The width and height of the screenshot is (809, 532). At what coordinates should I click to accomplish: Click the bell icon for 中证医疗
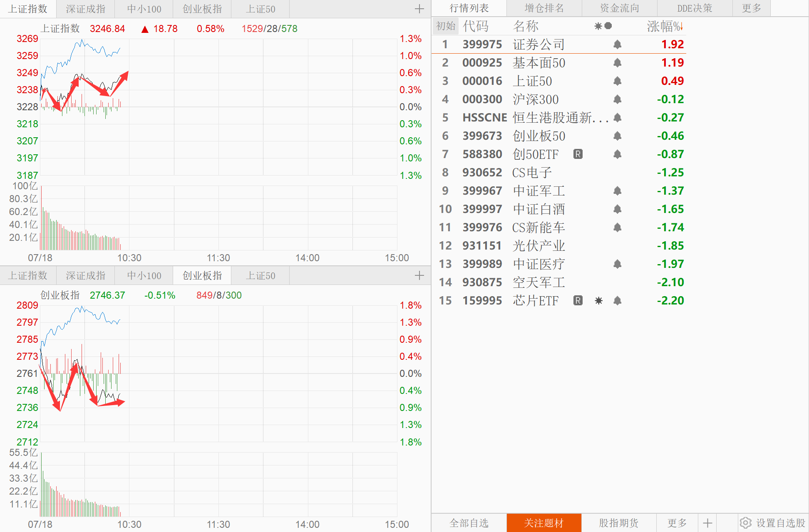tap(618, 264)
